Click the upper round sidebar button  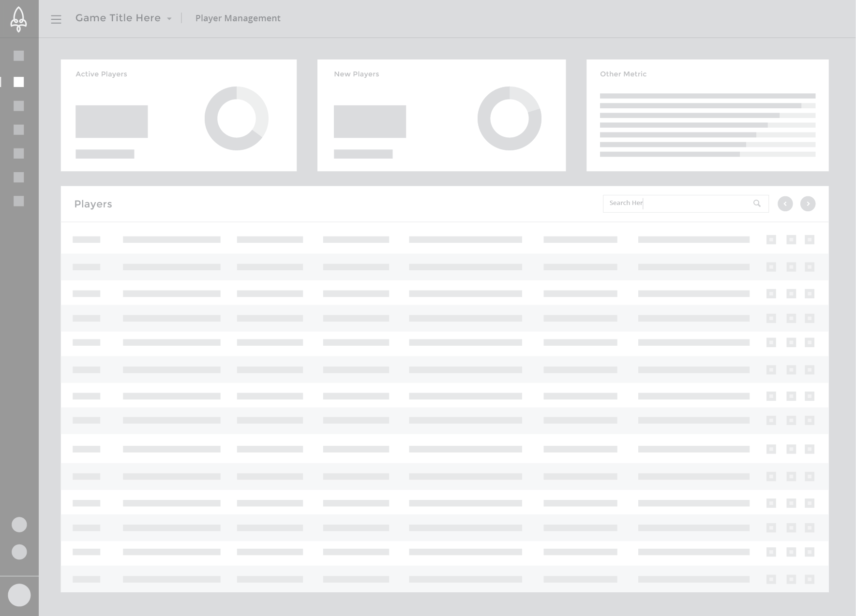click(19, 525)
